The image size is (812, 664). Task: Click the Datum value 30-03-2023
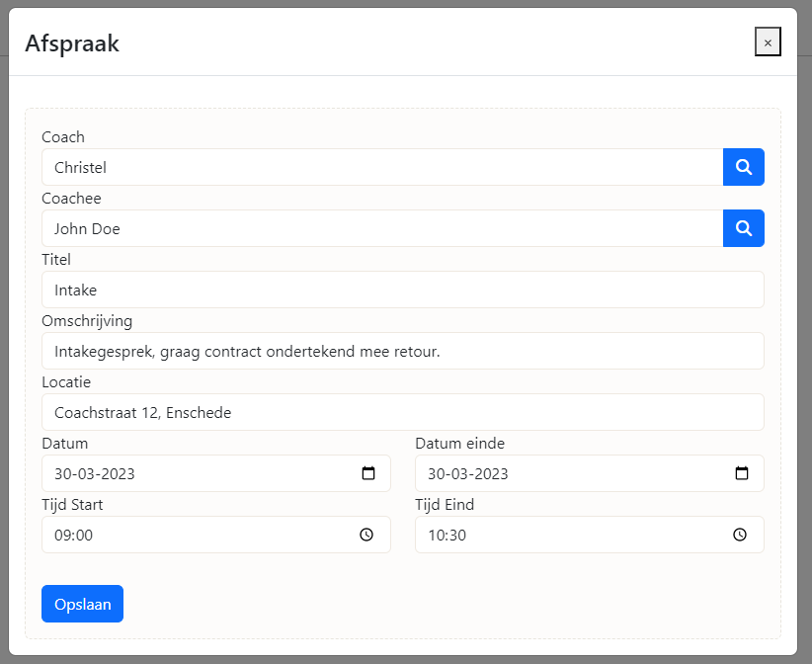coord(95,473)
